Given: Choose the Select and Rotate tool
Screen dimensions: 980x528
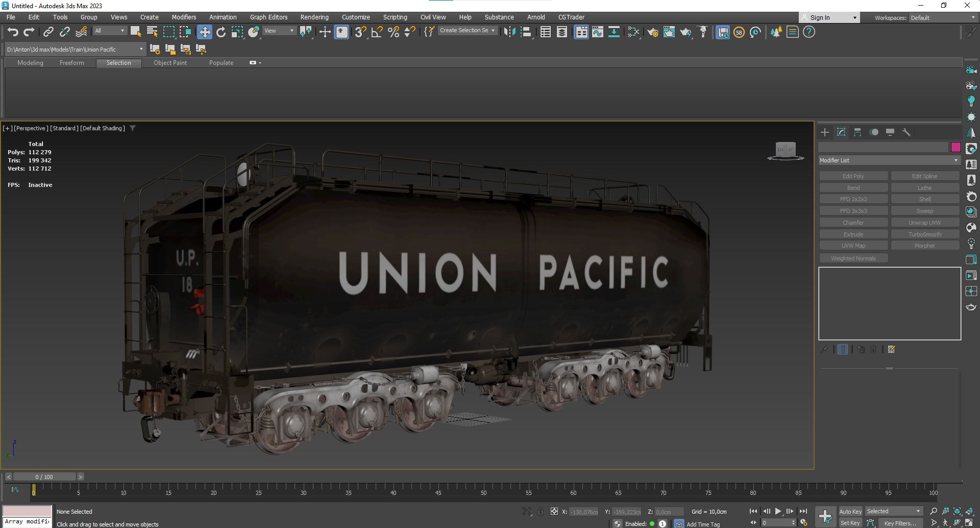Looking at the screenshot, I should point(221,32).
